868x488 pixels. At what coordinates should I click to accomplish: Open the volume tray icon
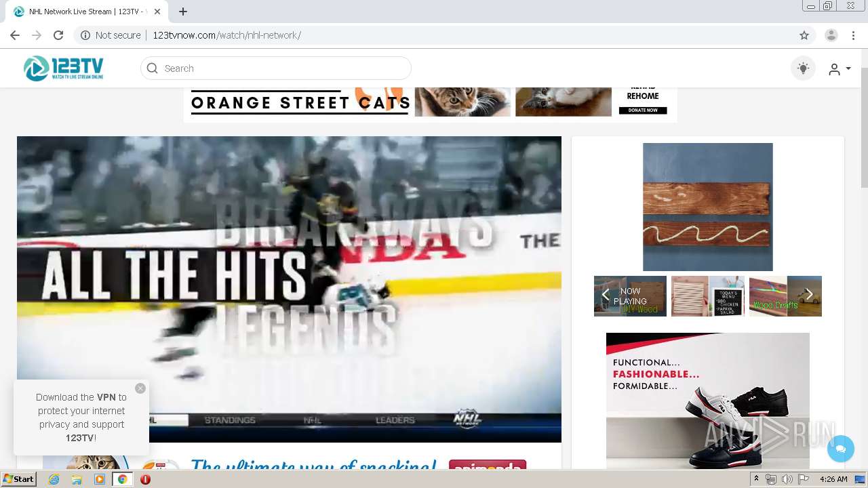point(787,479)
